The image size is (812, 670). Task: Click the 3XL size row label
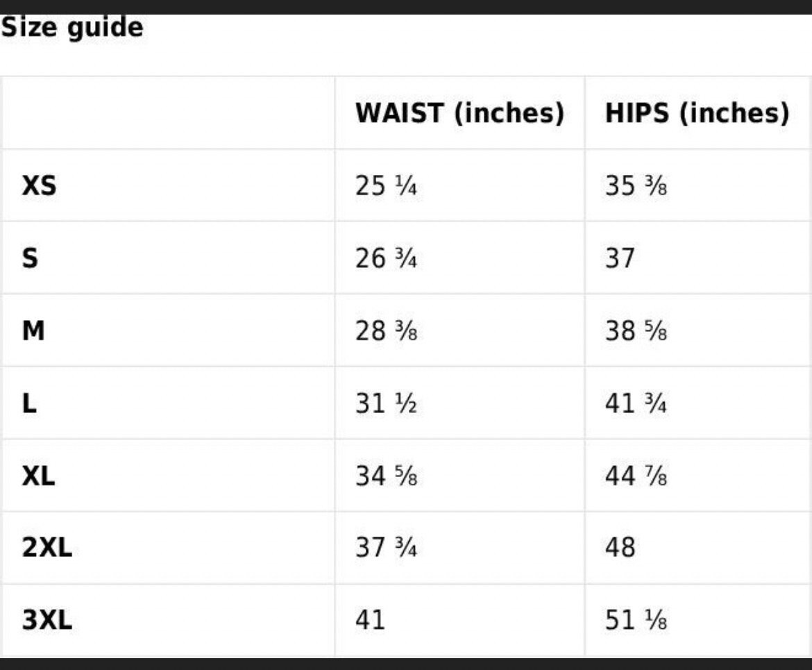(46, 620)
